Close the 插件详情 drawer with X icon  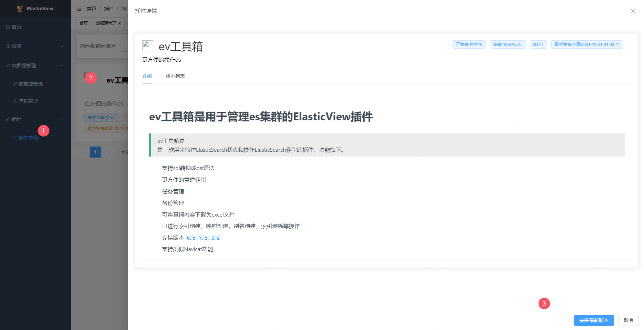(x=633, y=11)
